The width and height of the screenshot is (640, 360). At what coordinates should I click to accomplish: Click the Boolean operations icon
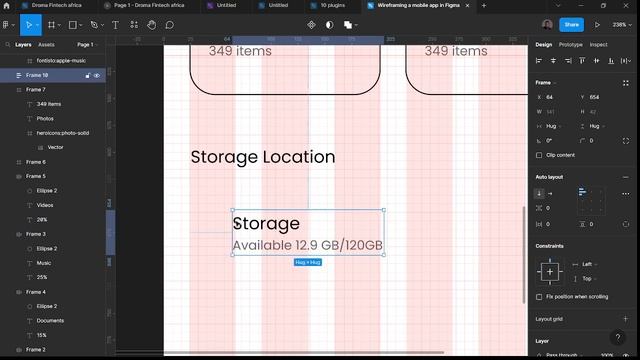(x=348, y=25)
